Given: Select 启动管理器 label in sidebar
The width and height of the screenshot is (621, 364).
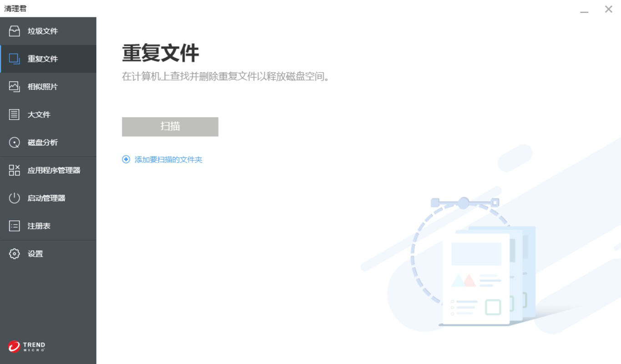Looking at the screenshot, I should click(46, 198).
